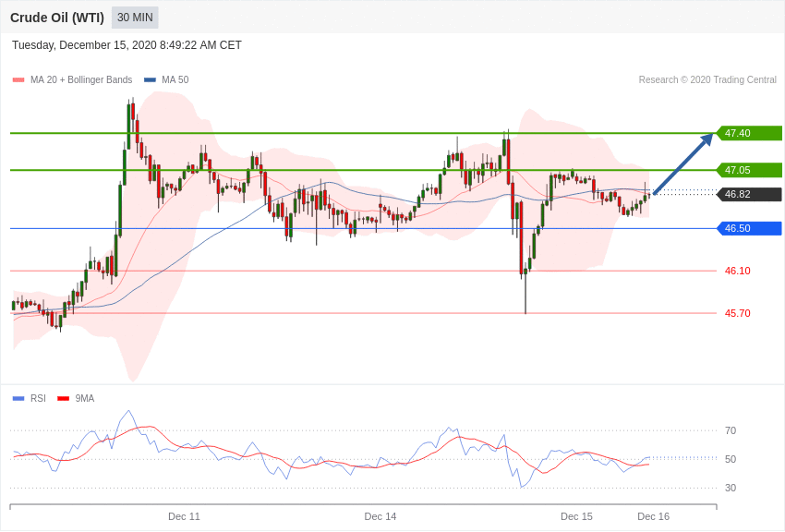This screenshot has width=785, height=532.
Task: Click the RSI legend swatch
Action: coord(18,398)
